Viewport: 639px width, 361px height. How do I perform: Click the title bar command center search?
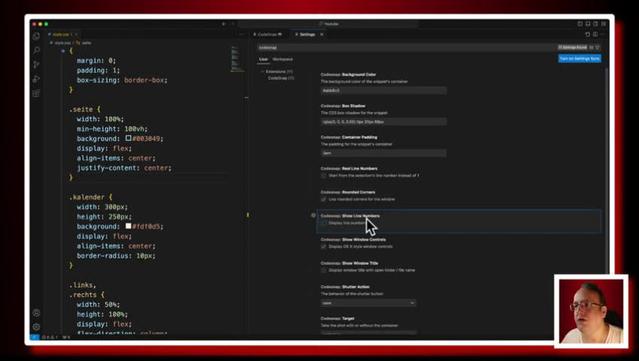328,24
